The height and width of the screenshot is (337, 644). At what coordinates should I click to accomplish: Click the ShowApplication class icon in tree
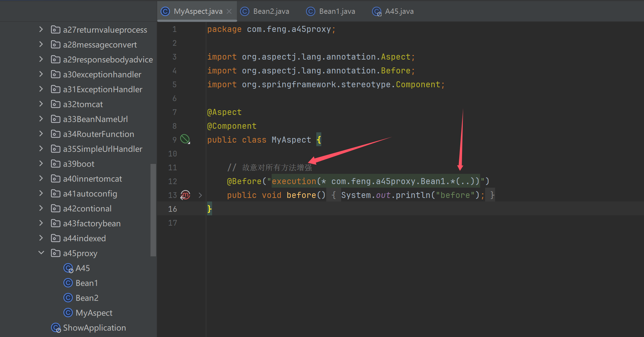click(56, 328)
